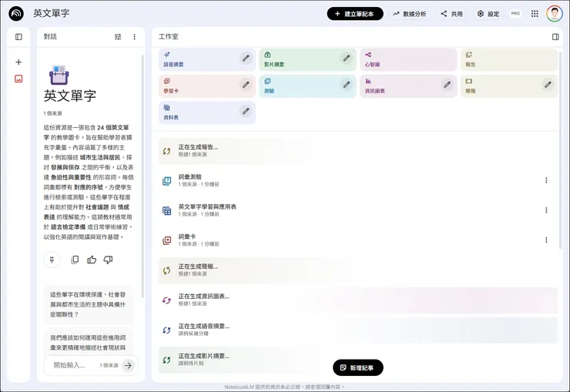Click the 正在生成簡報 row
The width and height of the screenshot is (570, 392).
click(x=357, y=270)
